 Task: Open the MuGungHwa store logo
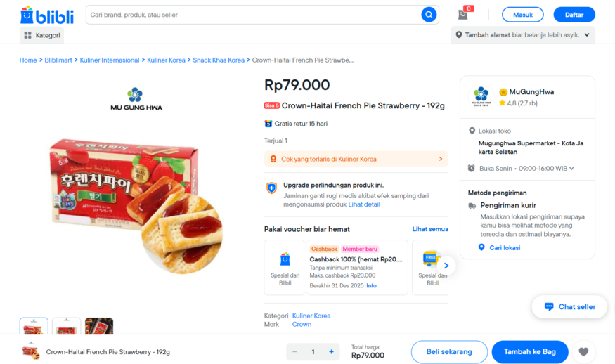coord(481,96)
